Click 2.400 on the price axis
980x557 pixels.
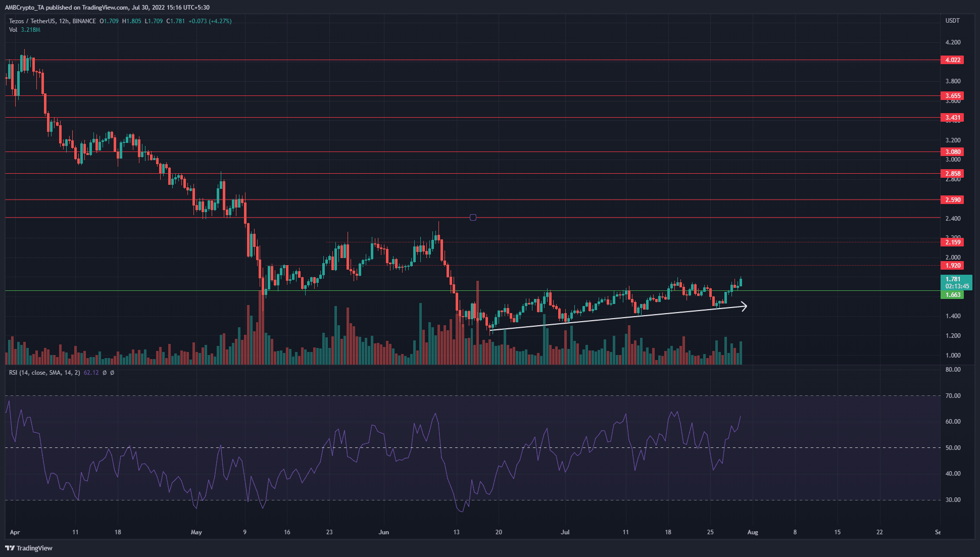(953, 219)
